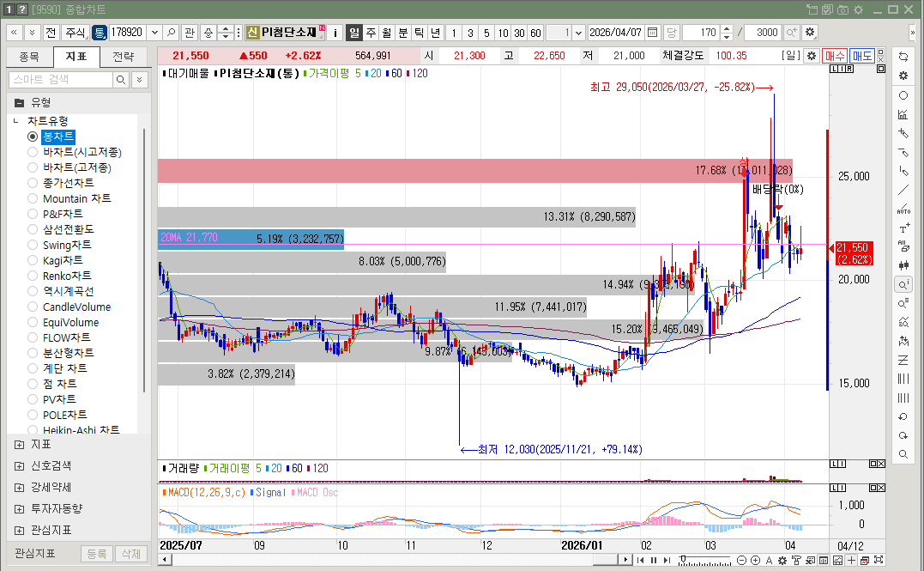Click the 관 button in toolbar

[x=189, y=33]
